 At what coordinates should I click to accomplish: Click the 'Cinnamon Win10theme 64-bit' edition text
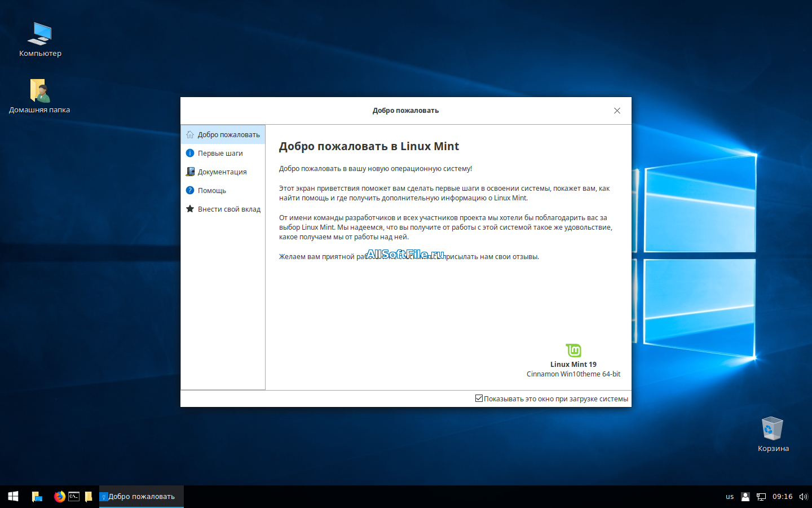pyautogui.click(x=573, y=374)
